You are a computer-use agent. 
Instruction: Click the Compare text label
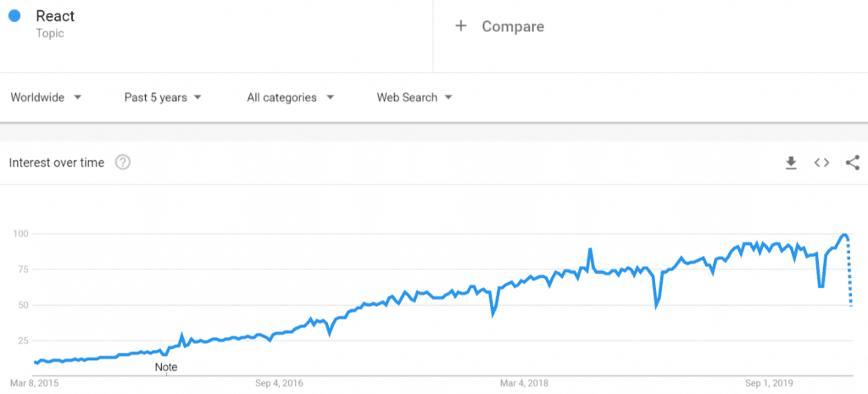[x=513, y=26]
